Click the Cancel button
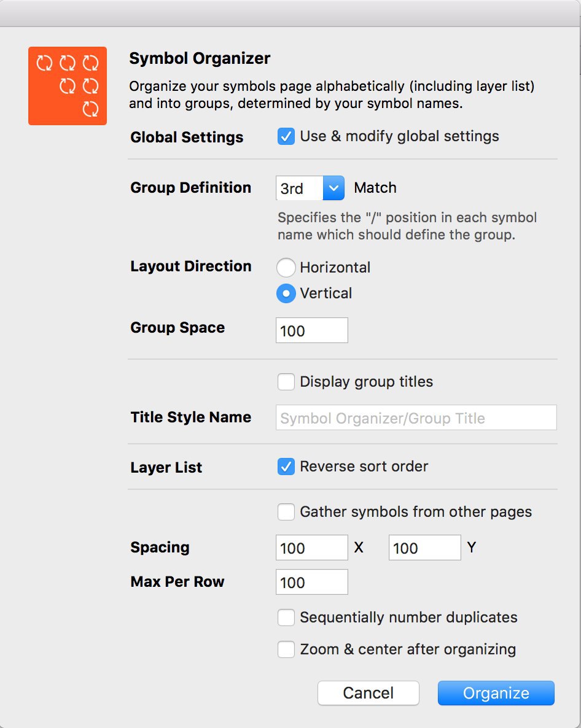Viewport: 581px width, 728px height. tap(368, 693)
